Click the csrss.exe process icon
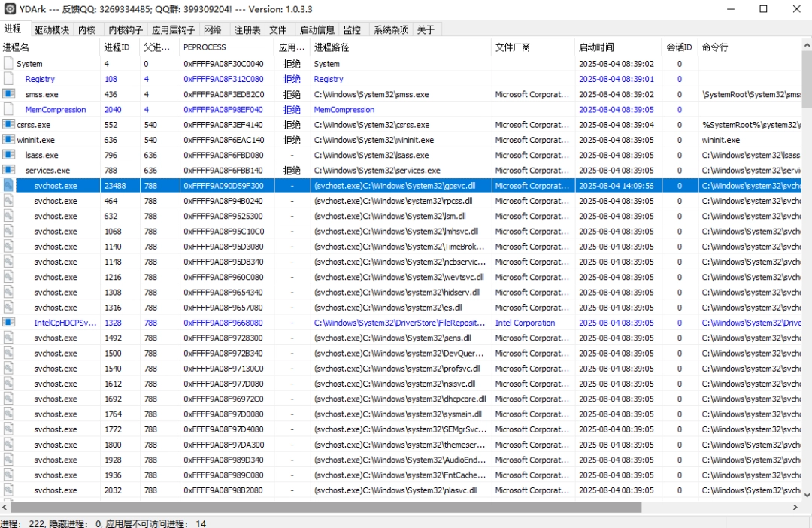Screen dimensions: 812x528 [x=9, y=125]
